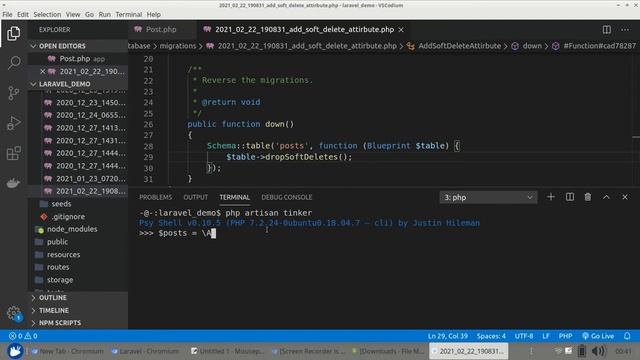Open the notifications bell in the status bar

pyautogui.click(x=627, y=336)
